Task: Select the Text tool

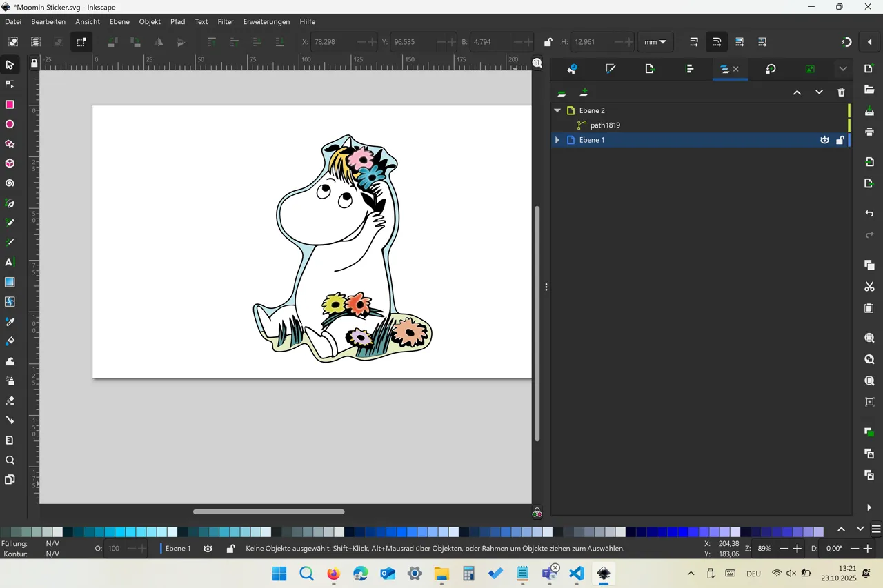Action: (x=10, y=263)
